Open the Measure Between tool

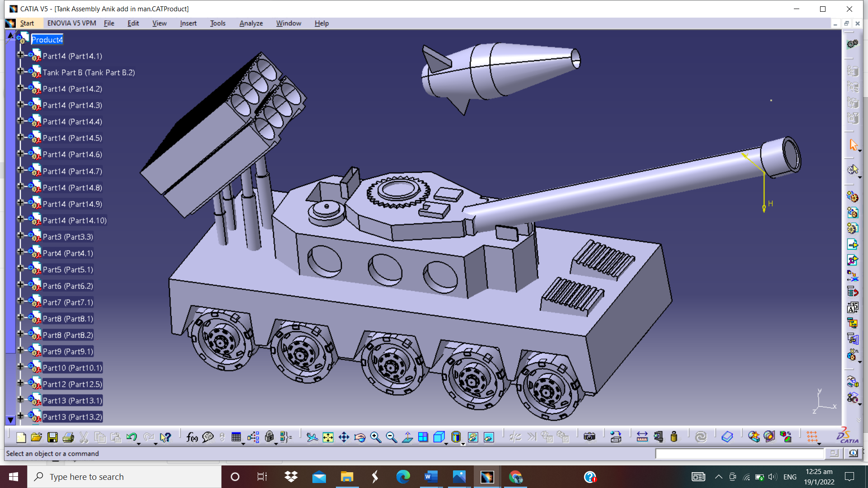coord(642,437)
